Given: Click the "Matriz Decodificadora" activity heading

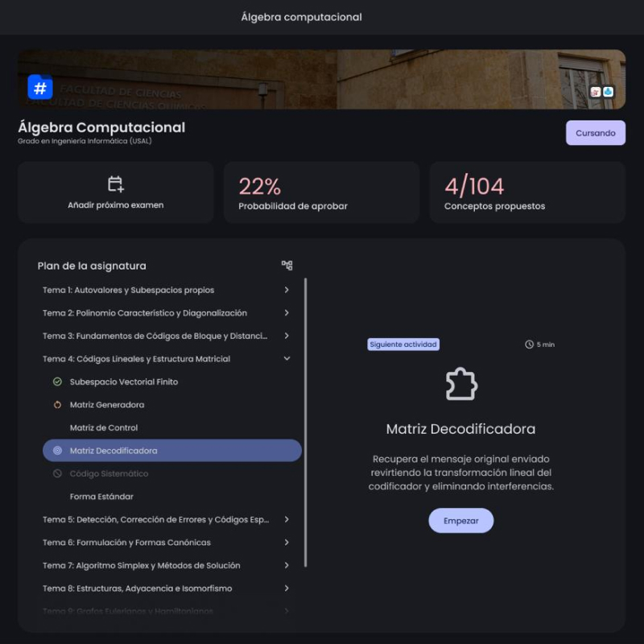Looking at the screenshot, I should 460,429.
